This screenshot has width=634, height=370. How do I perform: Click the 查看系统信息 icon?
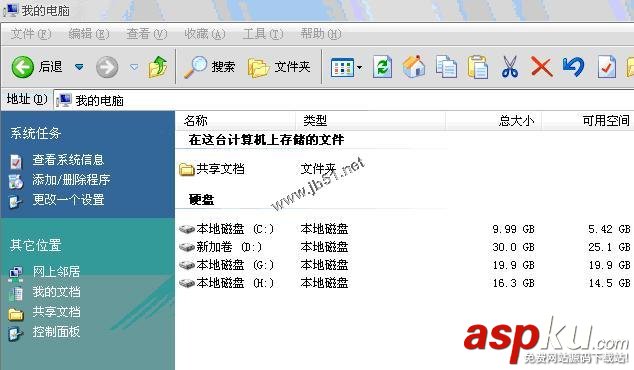16,161
